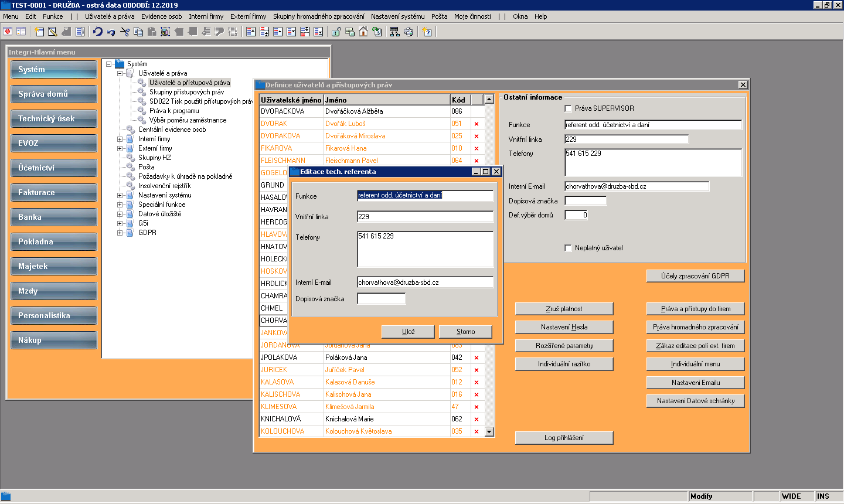Collapse the Uživatelé a práva tree branch
Viewport: 844px width, 504px height.
(120, 73)
